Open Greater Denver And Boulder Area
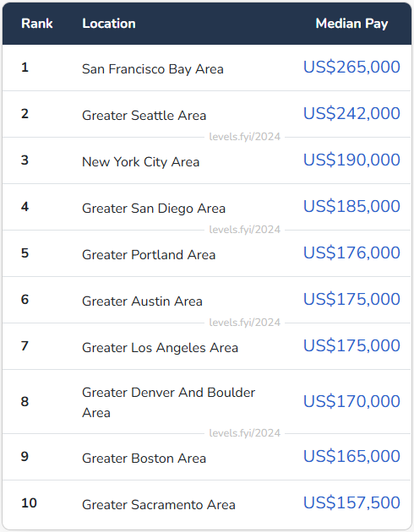Image resolution: width=414 pixels, height=532 pixels. [169, 403]
